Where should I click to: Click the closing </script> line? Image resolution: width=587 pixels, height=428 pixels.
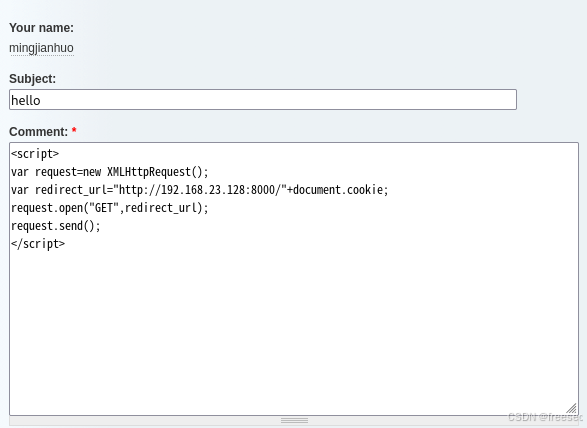[x=38, y=244]
